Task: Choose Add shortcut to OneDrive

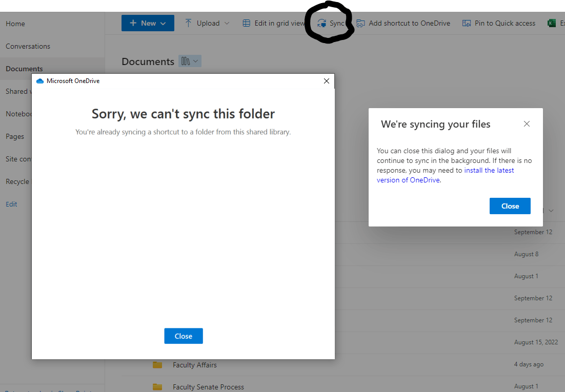Action: coord(409,23)
